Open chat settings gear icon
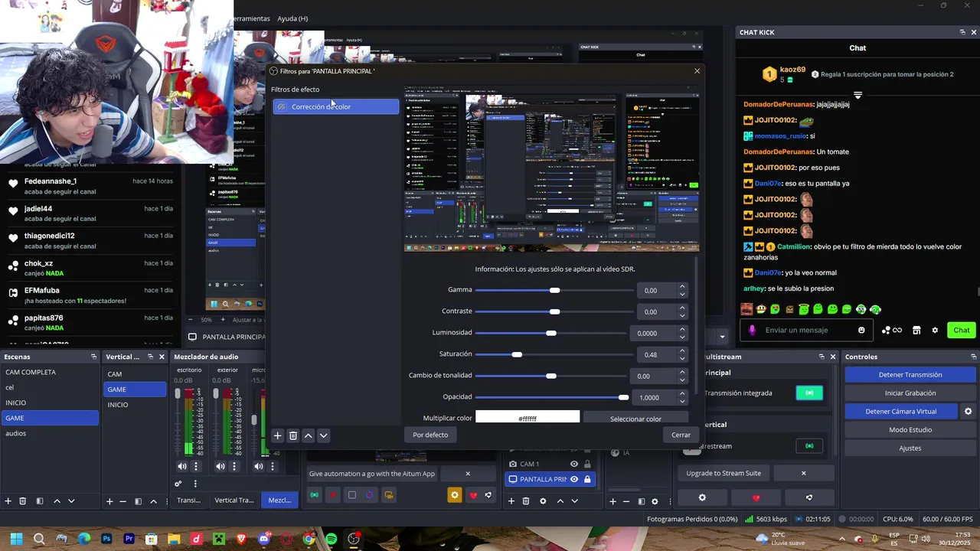 (x=935, y=330)
